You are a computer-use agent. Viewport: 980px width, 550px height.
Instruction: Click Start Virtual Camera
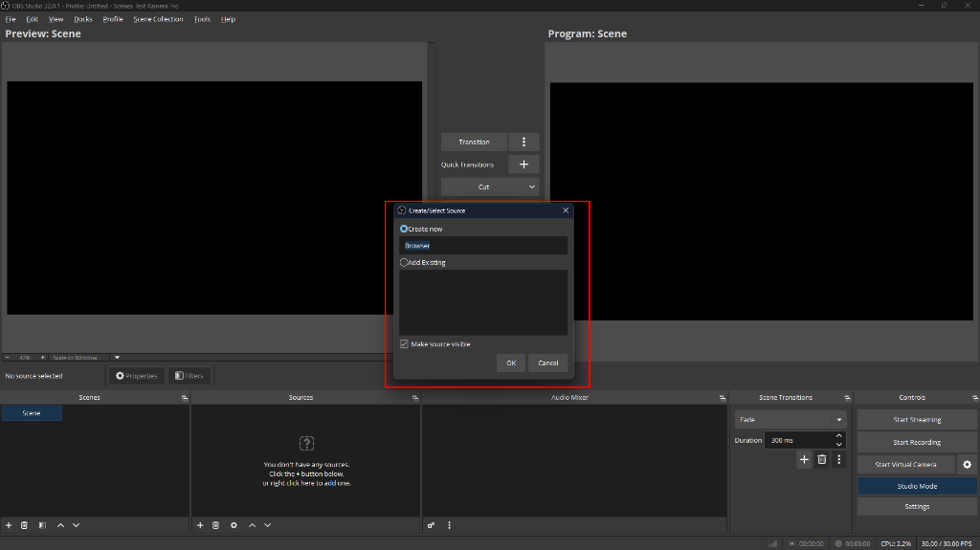[x=906, y=464]
